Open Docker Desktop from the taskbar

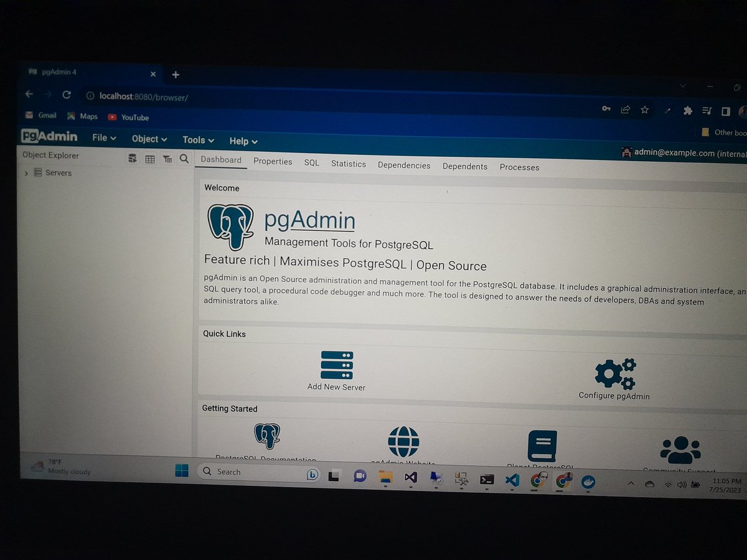tap(588, 482)
